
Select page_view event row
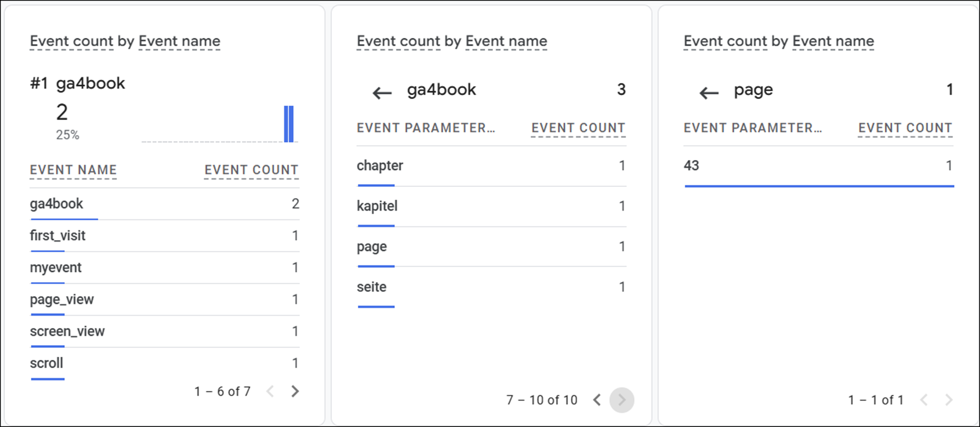[x=164, y=299]
